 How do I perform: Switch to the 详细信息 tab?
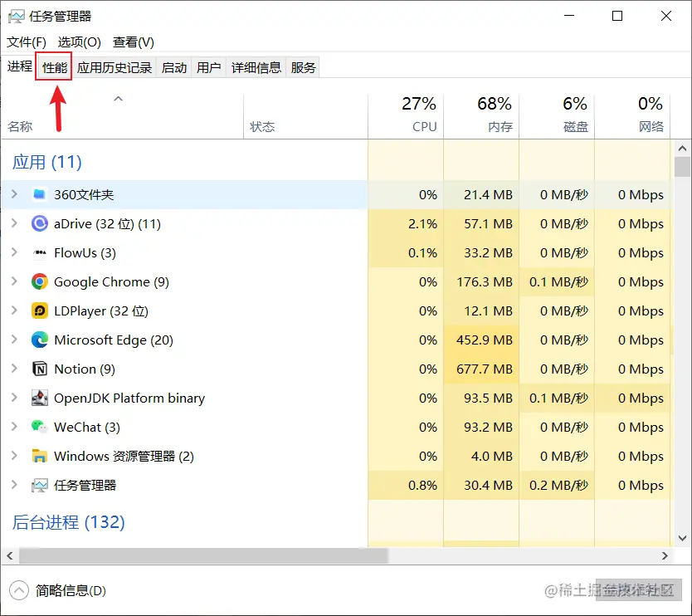256,67
